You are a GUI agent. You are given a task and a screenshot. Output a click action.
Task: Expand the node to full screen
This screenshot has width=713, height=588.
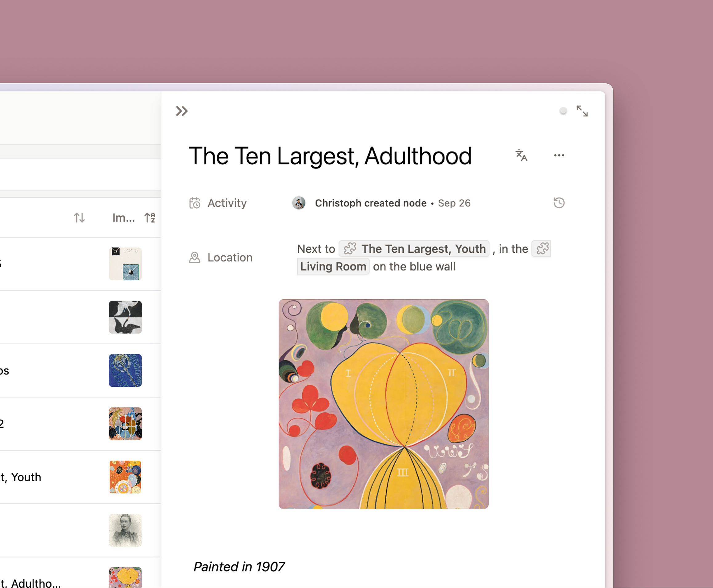pyautogui.click(x=582, y=111)
